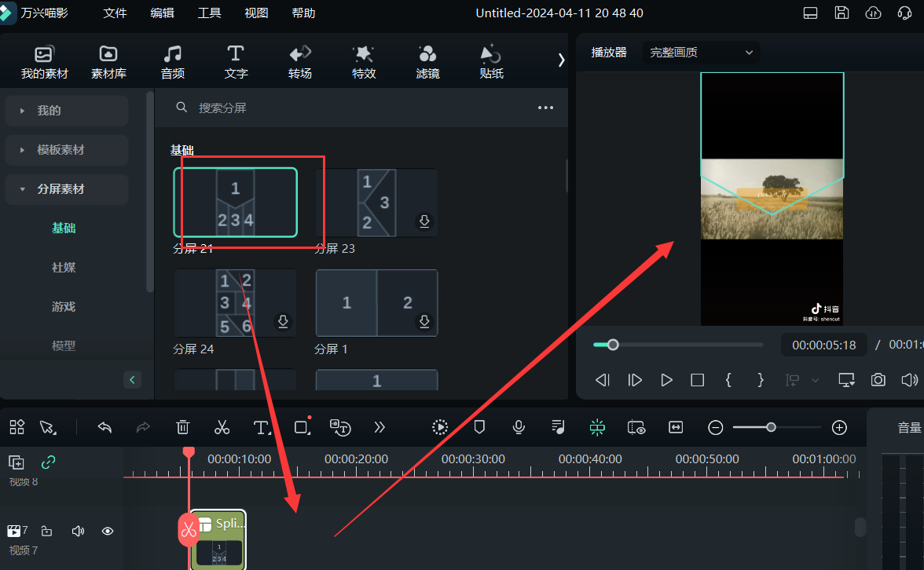Click the trash delete icon in toolbar

click(183, 427)
